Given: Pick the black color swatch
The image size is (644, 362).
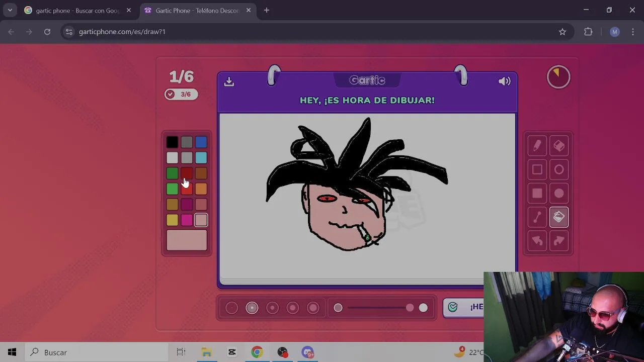Looking at the screenshot, I should click(x=172, y=143).
